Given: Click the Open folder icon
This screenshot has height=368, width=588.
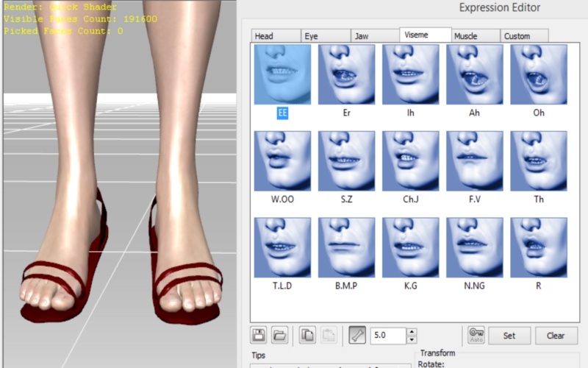Looking at the screenshot, I should point(279,336).
